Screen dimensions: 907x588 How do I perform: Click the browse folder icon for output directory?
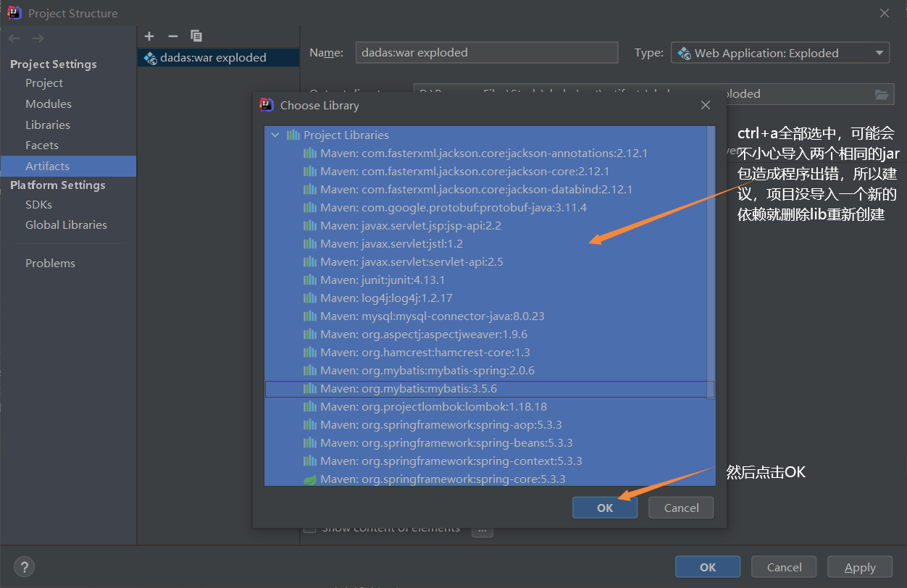click(882, 94)
